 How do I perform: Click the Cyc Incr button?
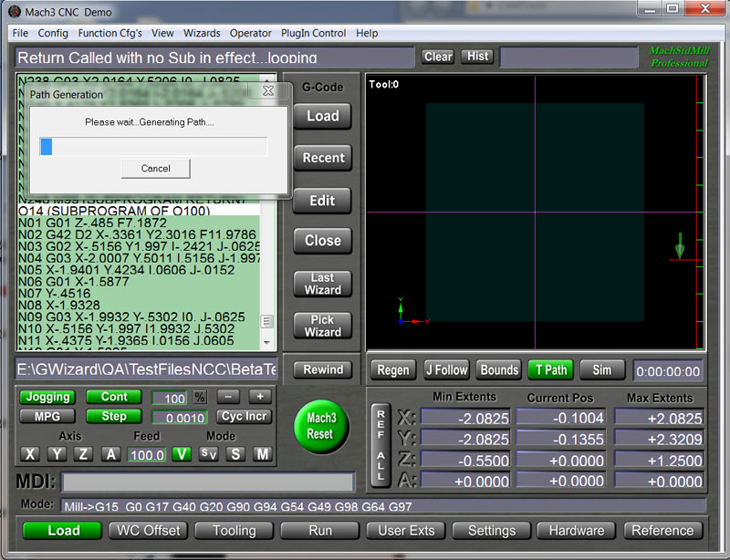click(x=244, y=416)
